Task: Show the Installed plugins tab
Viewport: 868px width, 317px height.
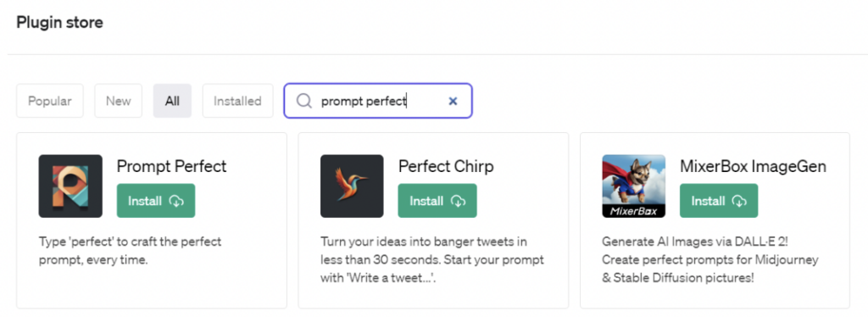Action: click(x=237, y=101)
